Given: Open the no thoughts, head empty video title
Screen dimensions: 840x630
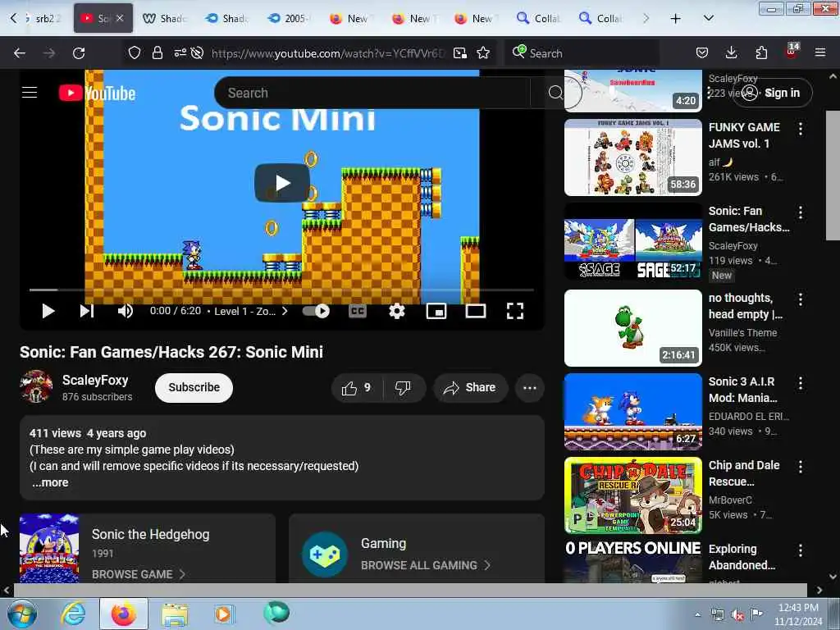Looking at the screenshot, I should (746, 306).
